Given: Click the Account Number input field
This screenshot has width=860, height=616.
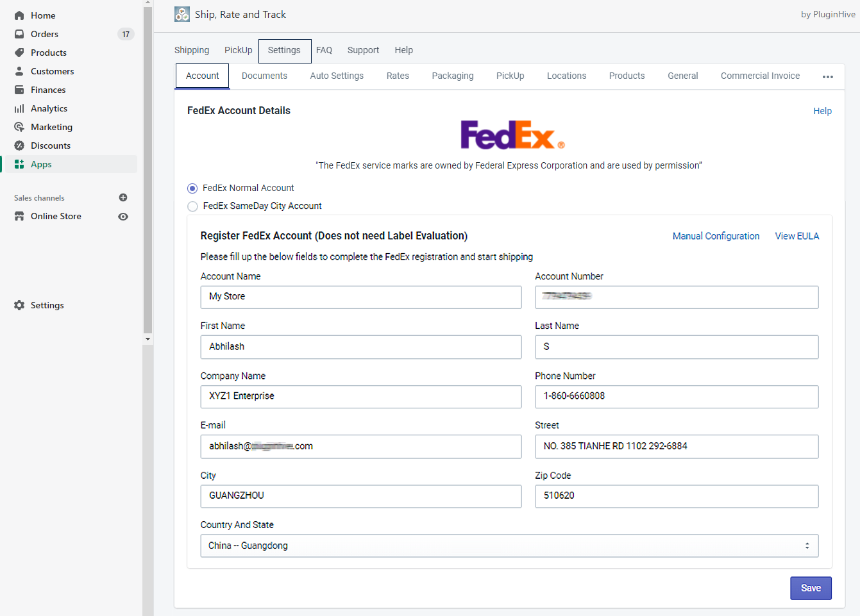Looking at the screenshot, I should pyautogui.click(x=677, y=297).
